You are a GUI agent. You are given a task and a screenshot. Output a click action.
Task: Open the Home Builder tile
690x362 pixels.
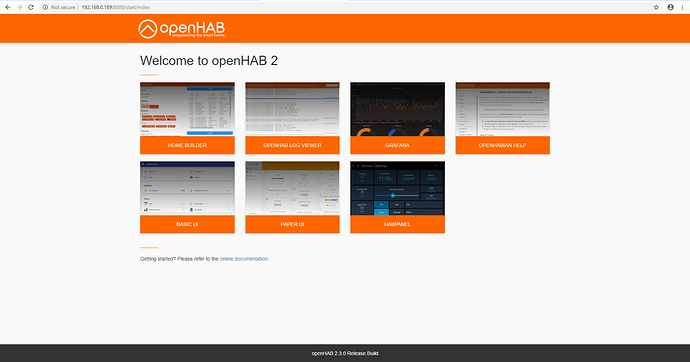[187, 118]
